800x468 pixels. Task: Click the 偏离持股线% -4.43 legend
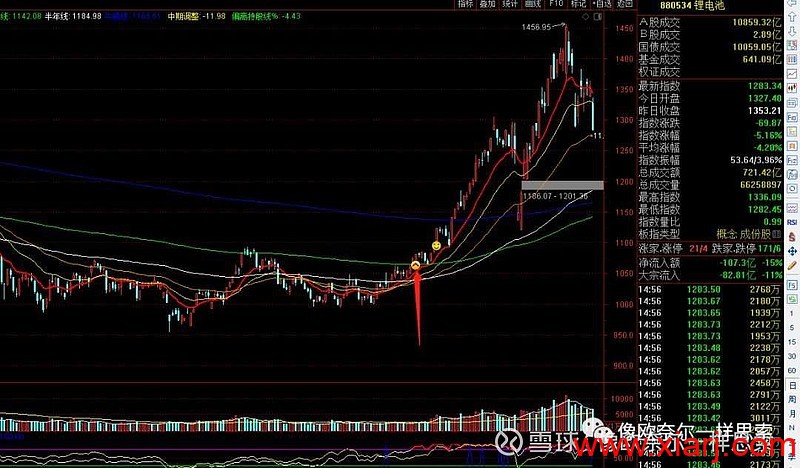coord(266,16)
